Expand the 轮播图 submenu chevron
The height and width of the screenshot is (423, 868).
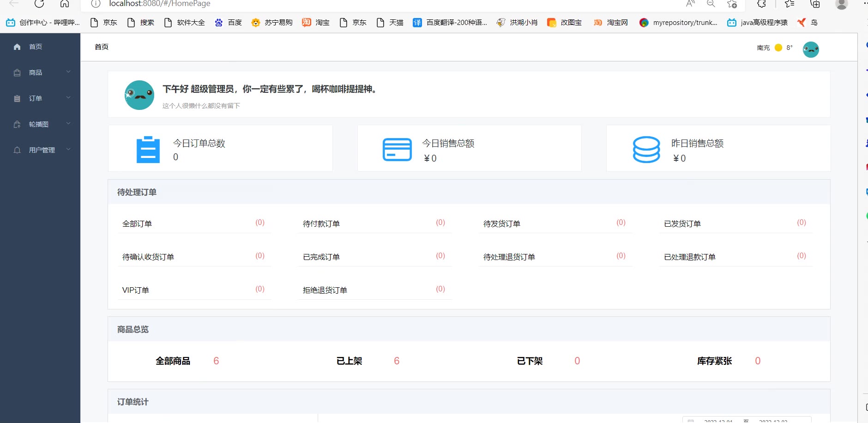click(x=68, y=123)
